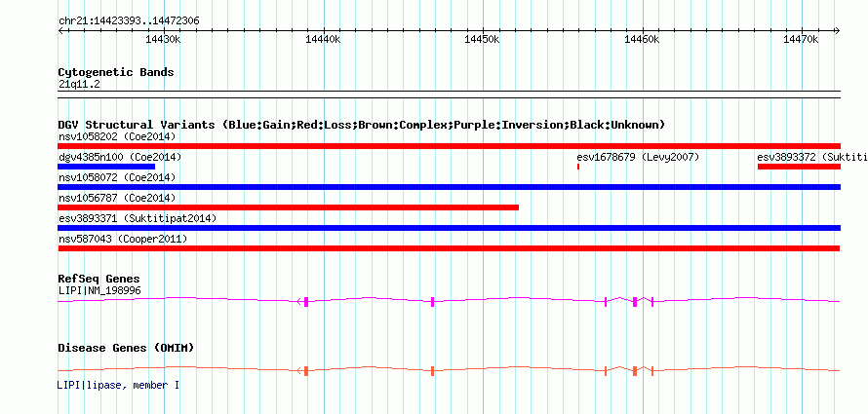
Task: Click the tiny red esv1678679 marker
Action: click(578, 167)
